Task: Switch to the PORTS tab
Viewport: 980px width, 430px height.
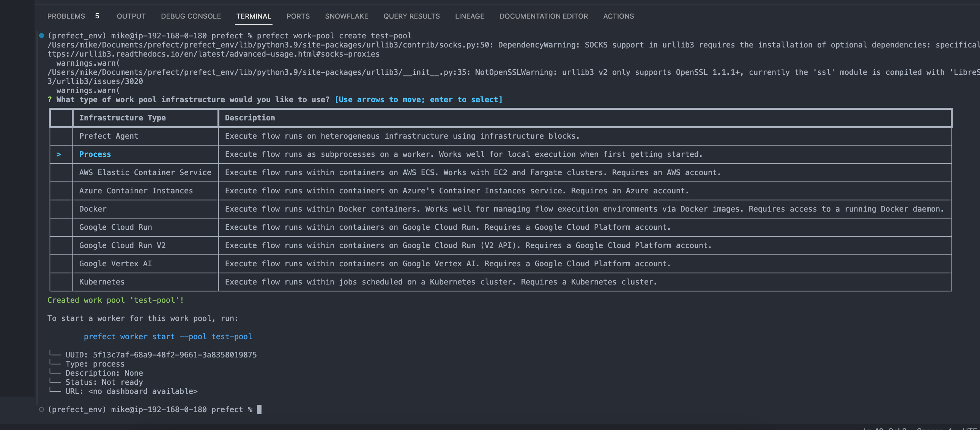Action: tap(298, 16)
